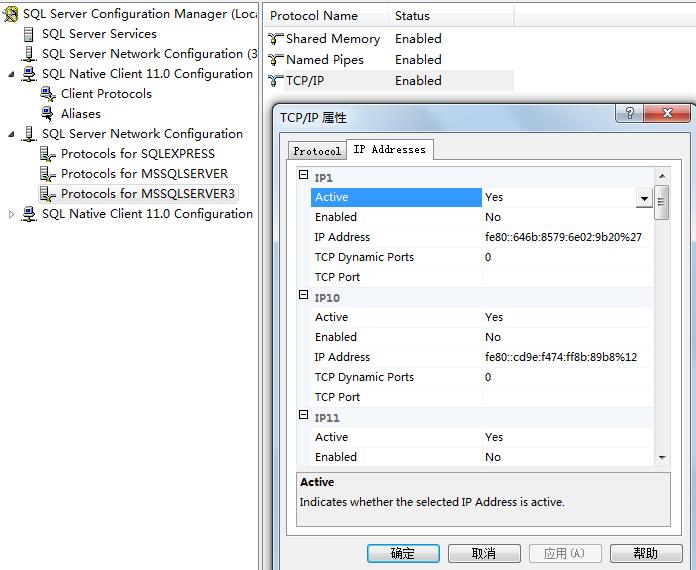Open the Active value dropdown for IP1

[644, 198]
